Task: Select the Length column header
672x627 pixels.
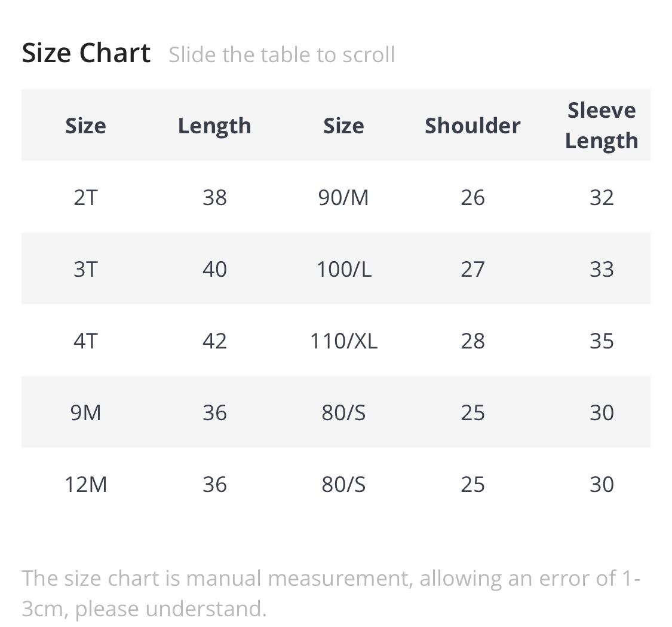Action: (214, 126)
